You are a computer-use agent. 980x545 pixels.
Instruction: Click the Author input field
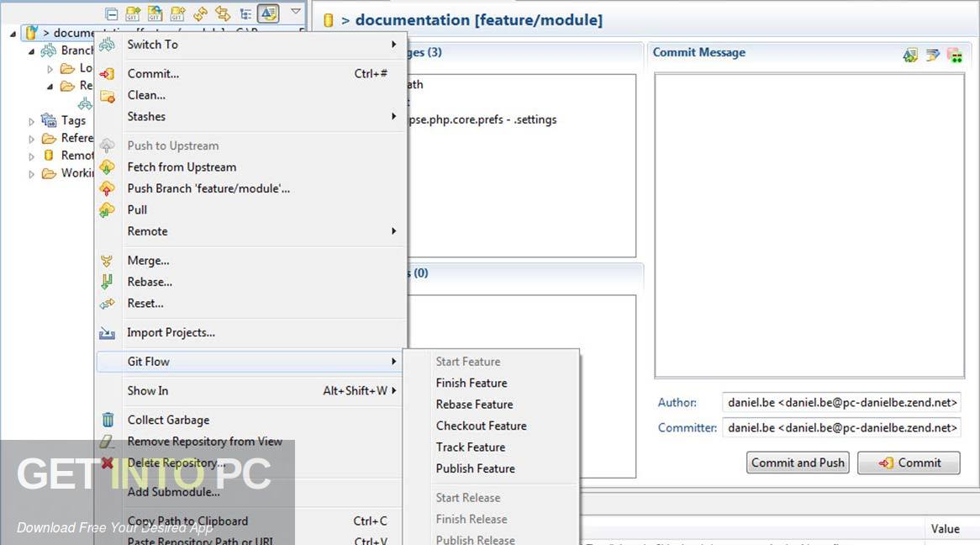point(841,402)
